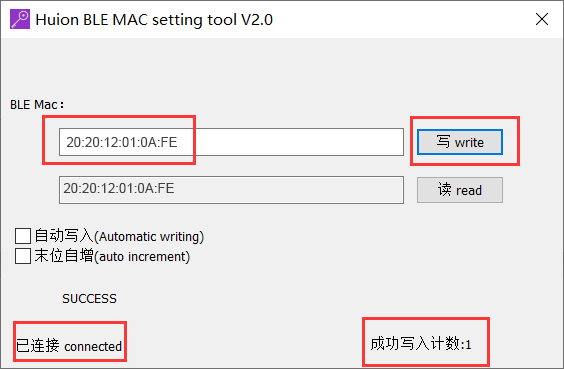Viewport: 564px width, 369px height.
Task: Click the "(auto increment)" label text
Action: coord(142,257)
